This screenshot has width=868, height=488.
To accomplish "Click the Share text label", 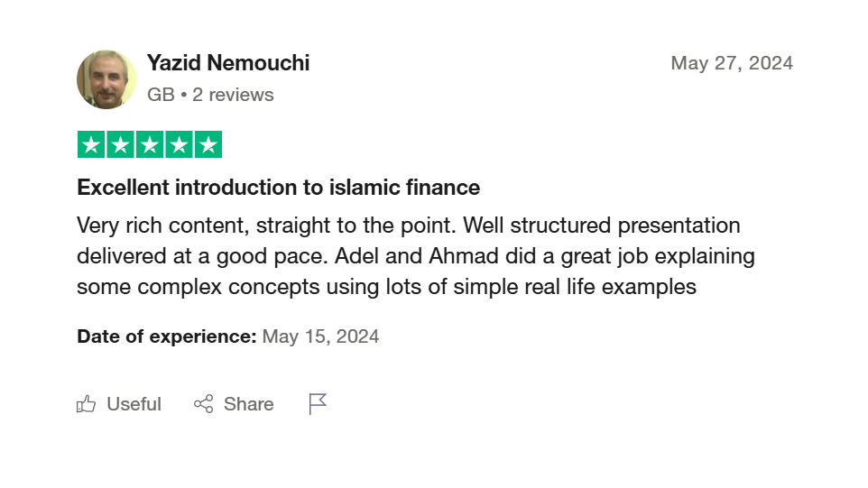I will click(x=248, y=404).
